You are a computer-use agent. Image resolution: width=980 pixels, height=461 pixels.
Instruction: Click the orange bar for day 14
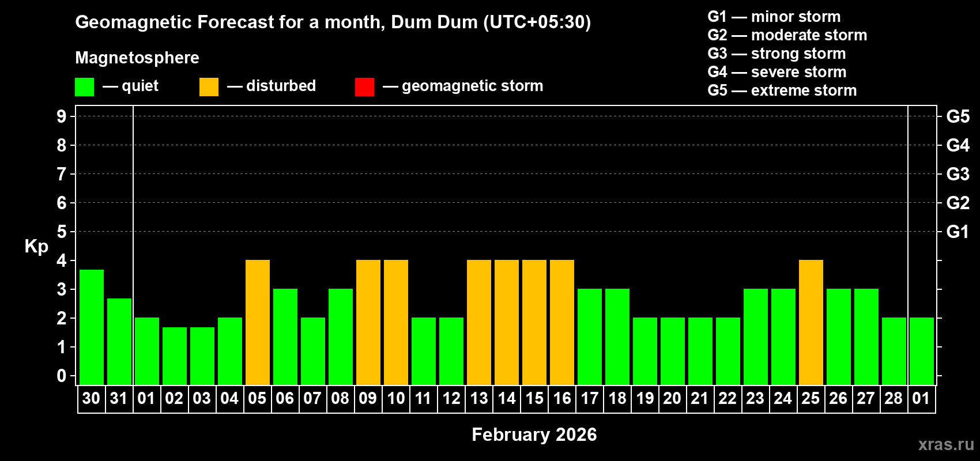[507, 323]
